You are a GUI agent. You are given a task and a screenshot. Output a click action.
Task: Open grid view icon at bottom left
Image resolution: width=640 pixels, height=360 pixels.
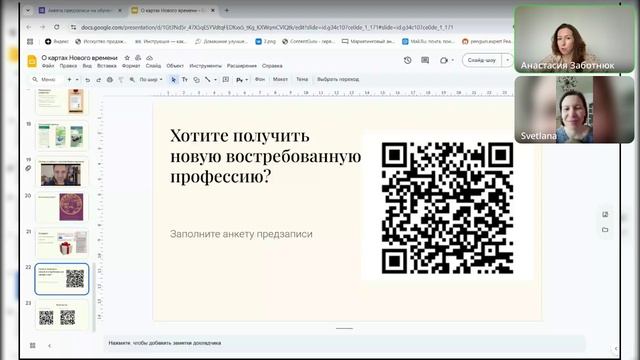pyautogui.click(x=32, y=346)
